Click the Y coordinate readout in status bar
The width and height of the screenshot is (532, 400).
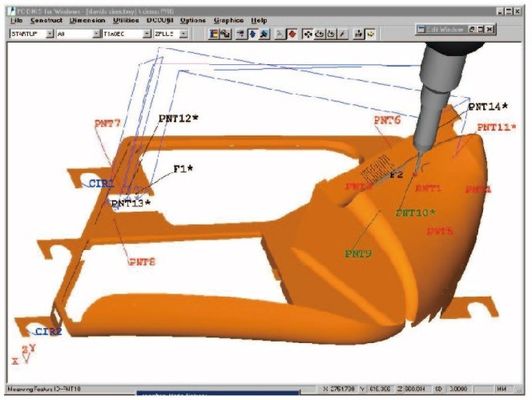tap(376, 389)
